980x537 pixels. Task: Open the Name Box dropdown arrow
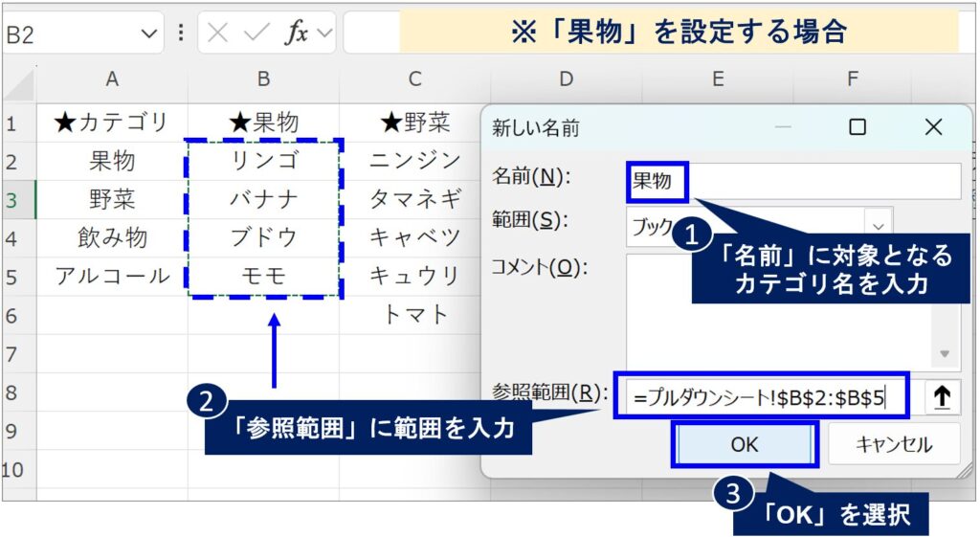click(150, 34)
